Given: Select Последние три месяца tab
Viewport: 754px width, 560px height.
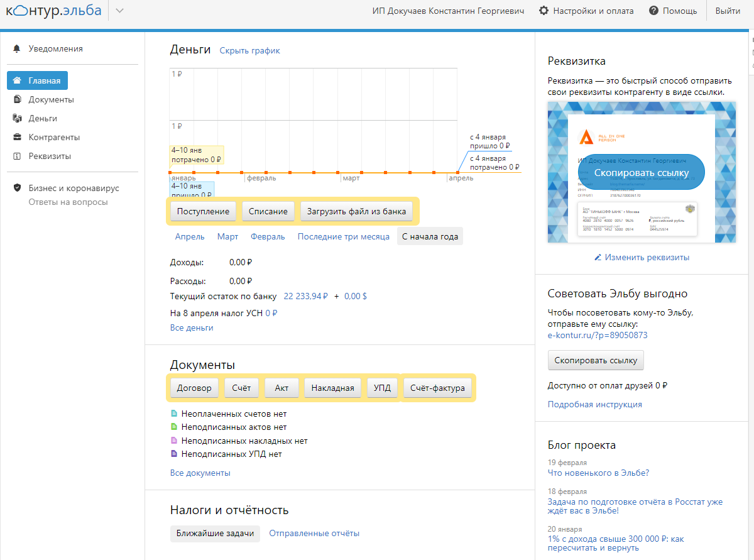Looking at the screenshot, I should [x=344, y=236].
